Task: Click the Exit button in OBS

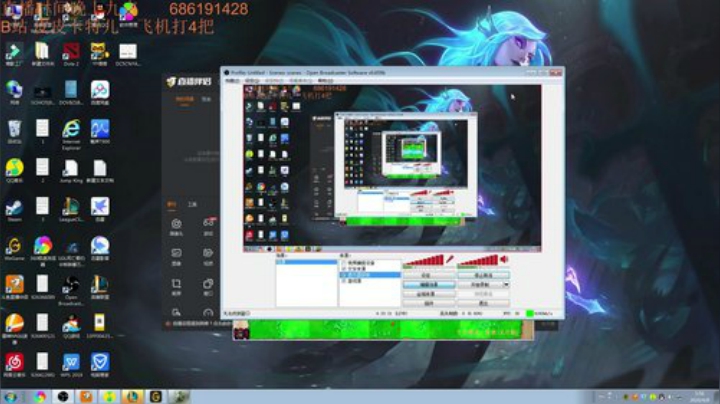Action: 483,303
